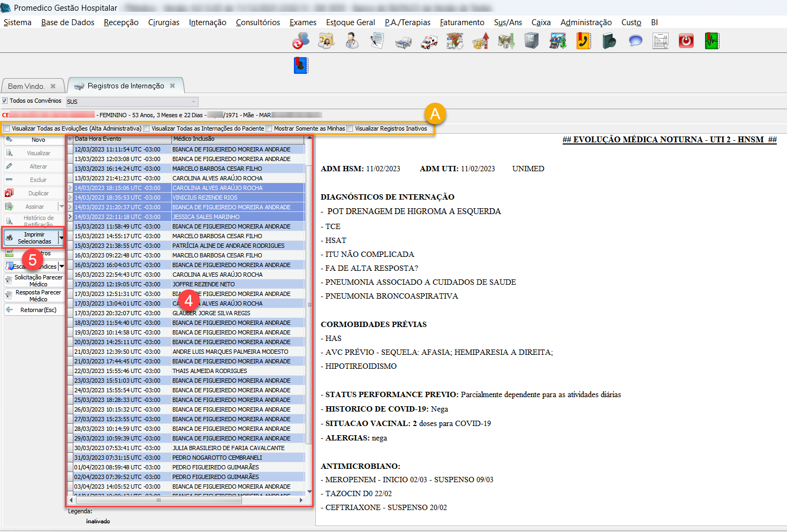Click Retornar(Esc) button

38,310
